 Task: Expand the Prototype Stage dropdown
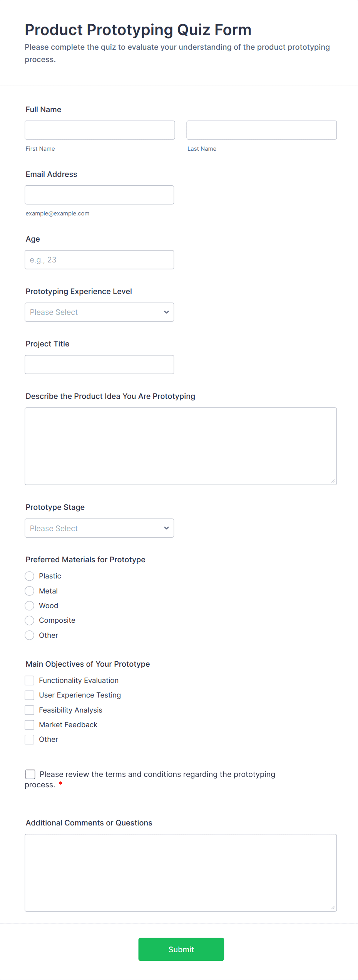coord(99,528)
